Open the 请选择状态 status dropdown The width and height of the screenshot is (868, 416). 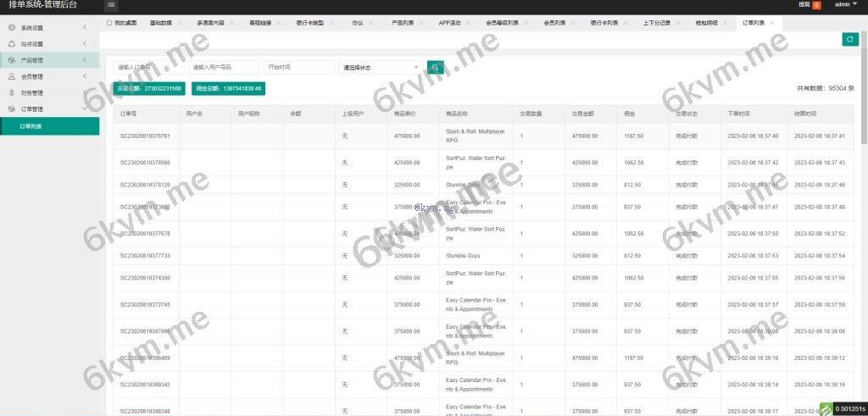coord(380,67)
